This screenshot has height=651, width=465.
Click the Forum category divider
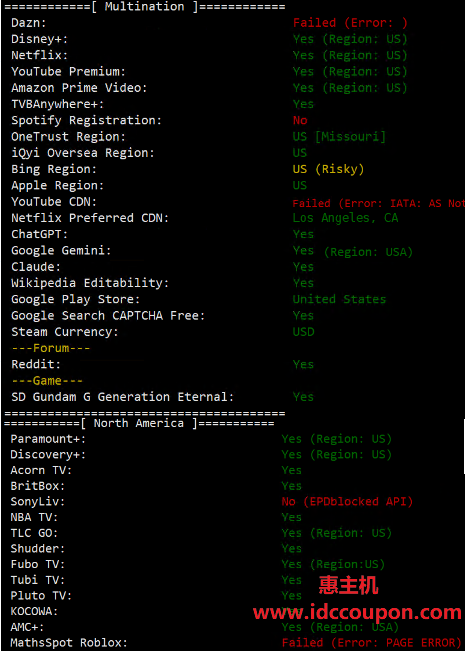(x=51, y=348)
